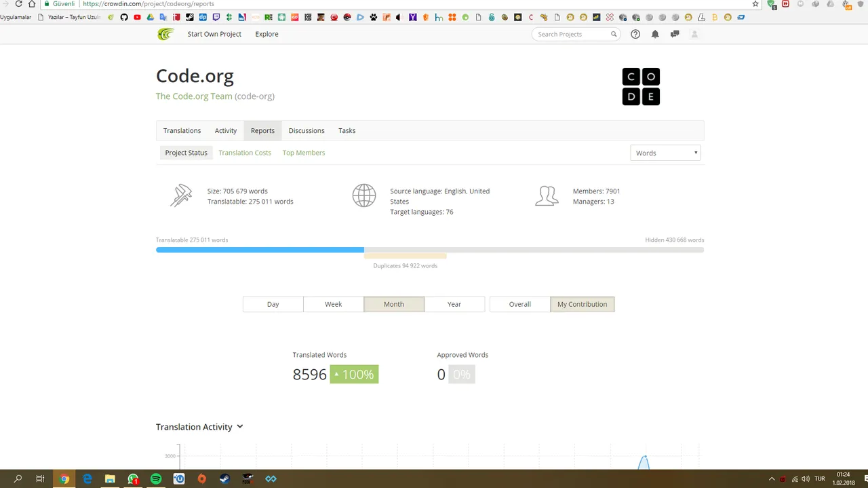The height and width of the screenshot is (488, 868).
Task: Open the Litecoin bookmark icon
Action: pyautogui.click(x=702, y=17)
